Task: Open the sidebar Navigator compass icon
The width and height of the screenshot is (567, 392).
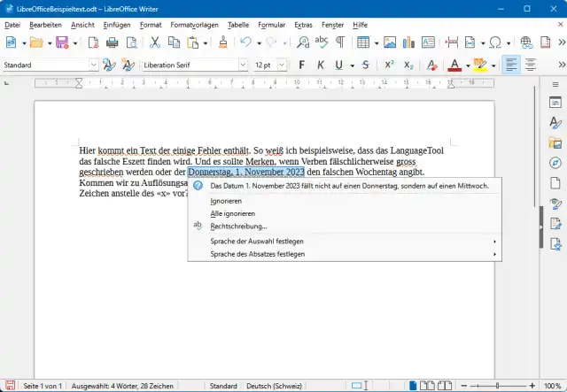Action: pyautogui.click(x=555, y=163)
